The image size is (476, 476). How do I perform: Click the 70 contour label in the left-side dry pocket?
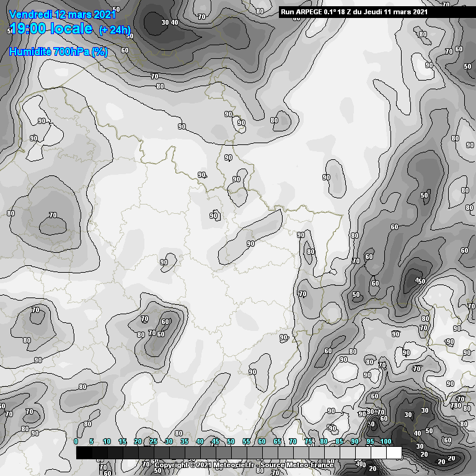click(53, 215)
